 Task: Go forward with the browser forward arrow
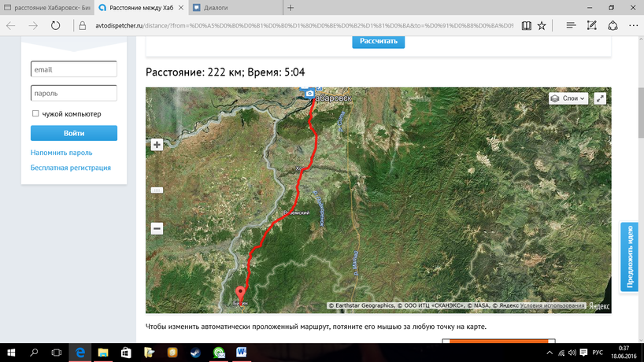point(33,26)
